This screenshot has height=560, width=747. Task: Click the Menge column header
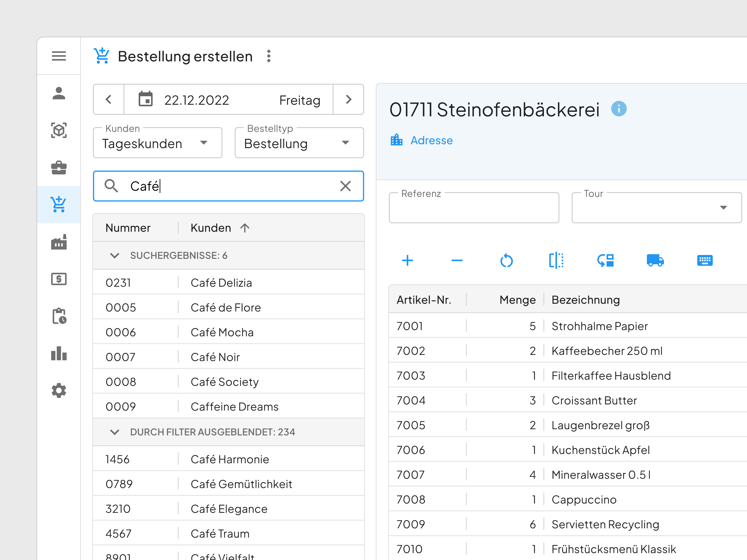click(517, 300)
